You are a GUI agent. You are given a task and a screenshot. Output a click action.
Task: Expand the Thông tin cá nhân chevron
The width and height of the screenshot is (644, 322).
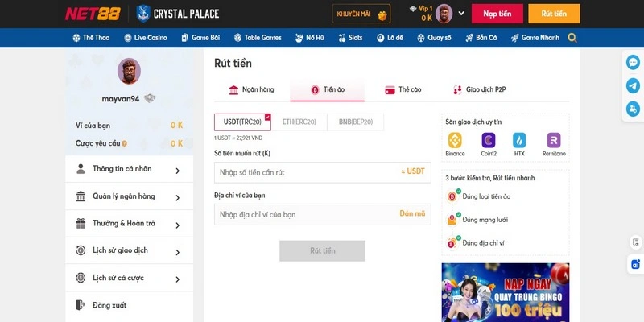click(x=177, y=171)
